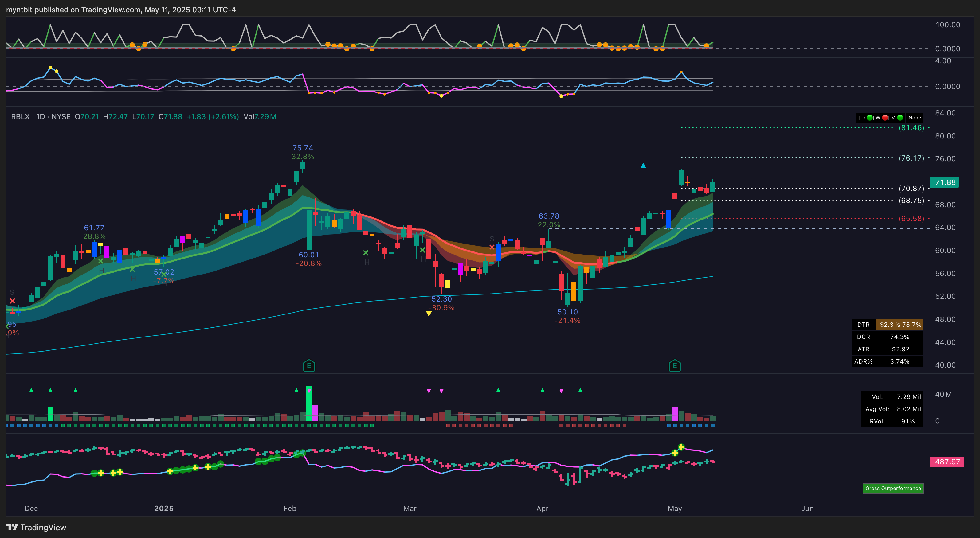Screen dimensions: 980x538
Task: Click the TradingView logo
Action: 36,527
